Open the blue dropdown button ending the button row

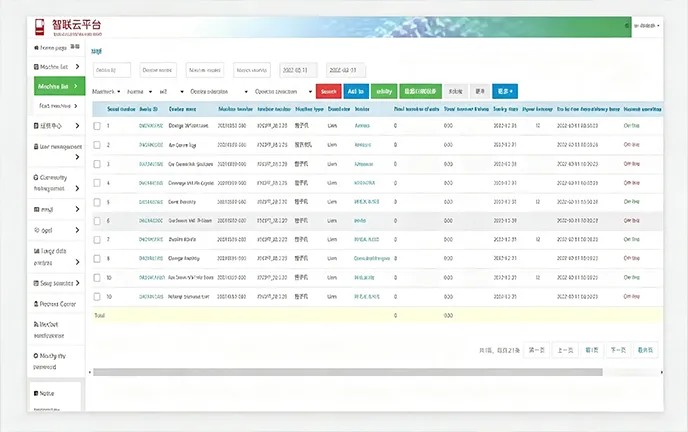[x=505, y=91]
